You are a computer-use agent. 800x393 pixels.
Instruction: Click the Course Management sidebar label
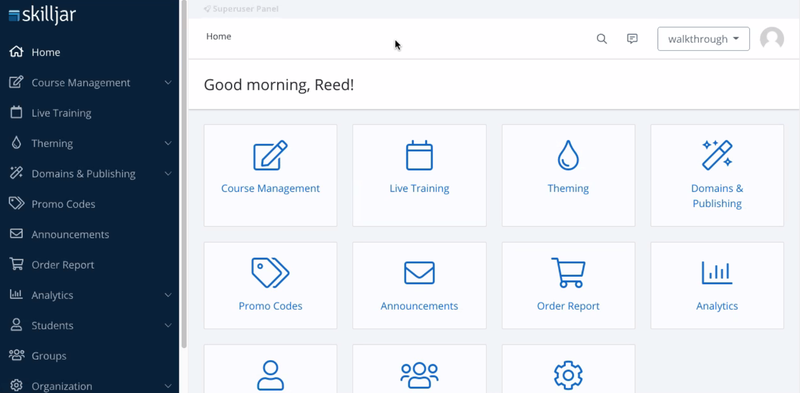point(81,83)
